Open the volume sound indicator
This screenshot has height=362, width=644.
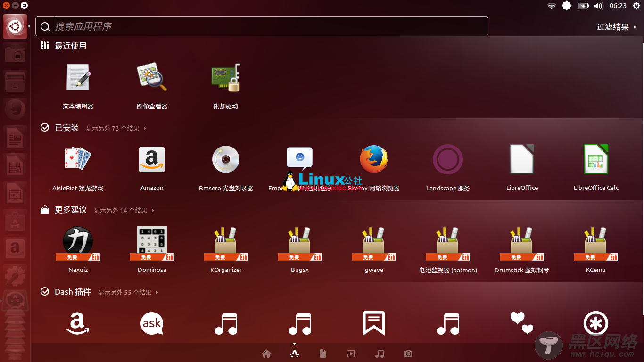click(599, 6)
